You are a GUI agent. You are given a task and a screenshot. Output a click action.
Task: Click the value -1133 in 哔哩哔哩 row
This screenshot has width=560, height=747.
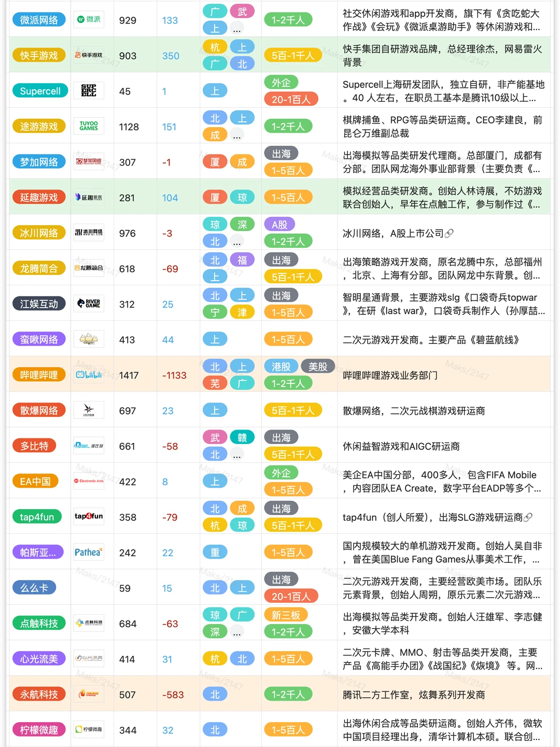[x=174, y=375]
